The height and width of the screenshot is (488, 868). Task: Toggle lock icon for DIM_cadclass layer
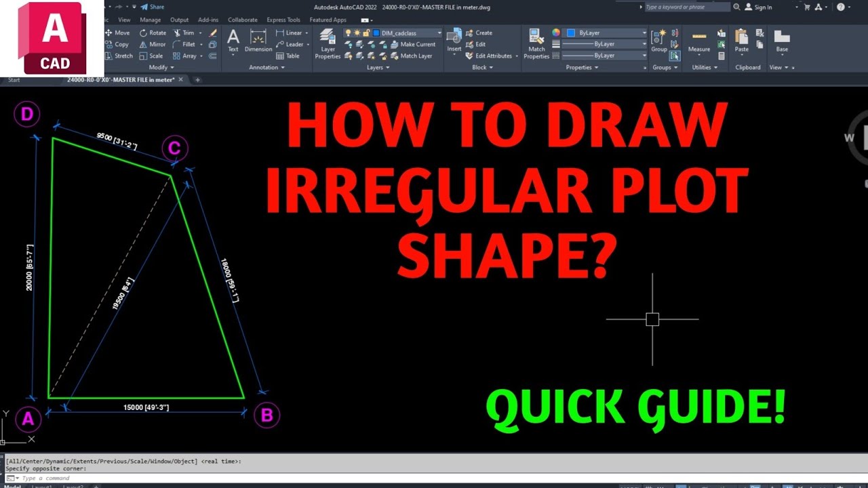click(x=366, y=33)
